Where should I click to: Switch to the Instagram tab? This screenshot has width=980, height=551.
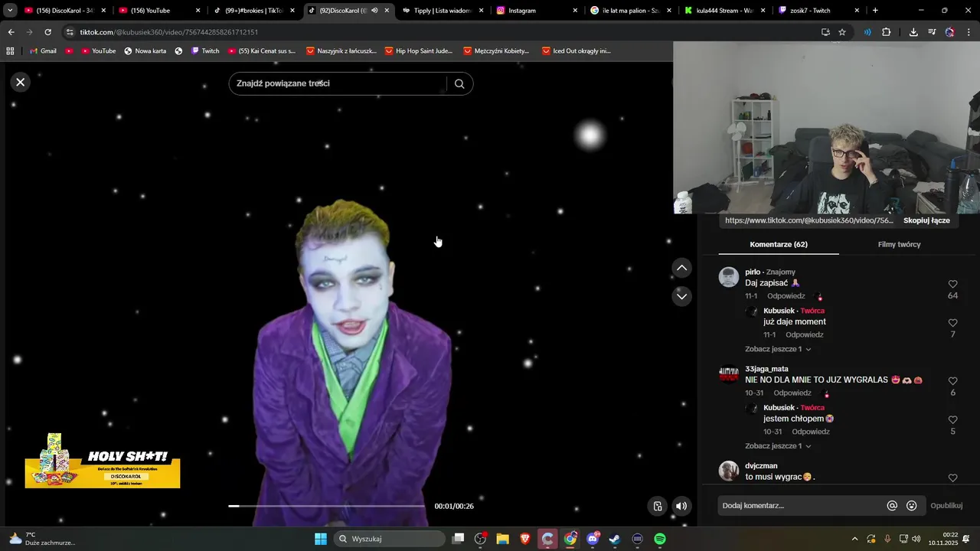(x=536, y=11)
